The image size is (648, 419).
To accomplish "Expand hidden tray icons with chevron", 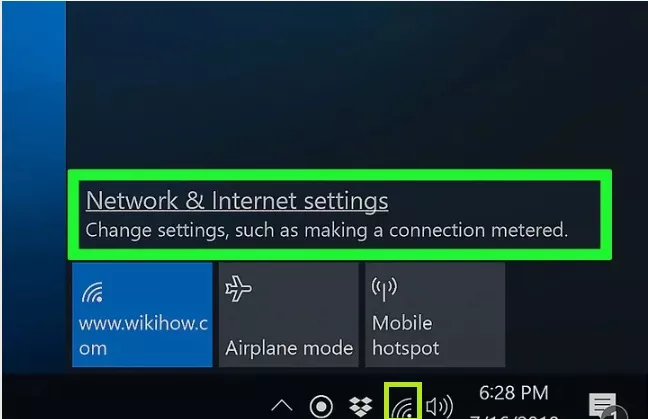I will pyautogui.click(x=282, y=406).
